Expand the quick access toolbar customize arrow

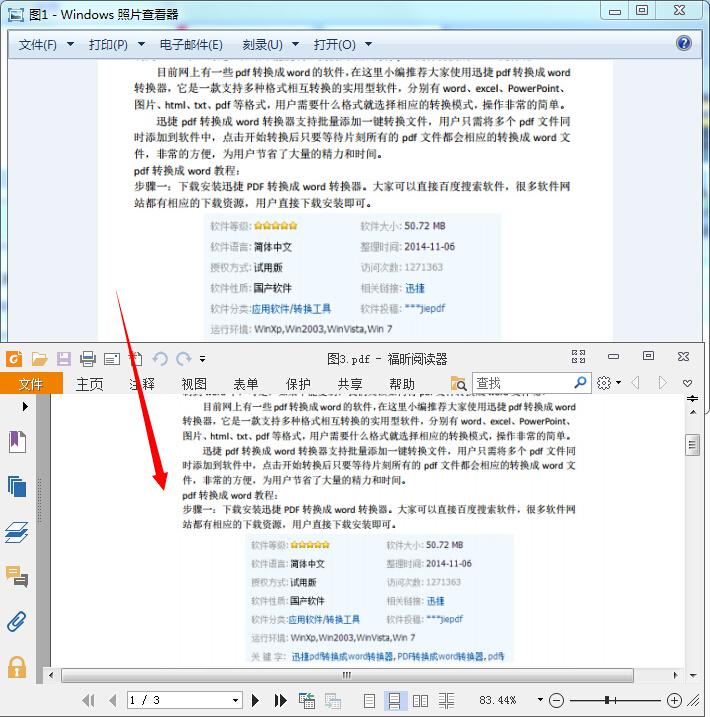[x=203, y=359]
